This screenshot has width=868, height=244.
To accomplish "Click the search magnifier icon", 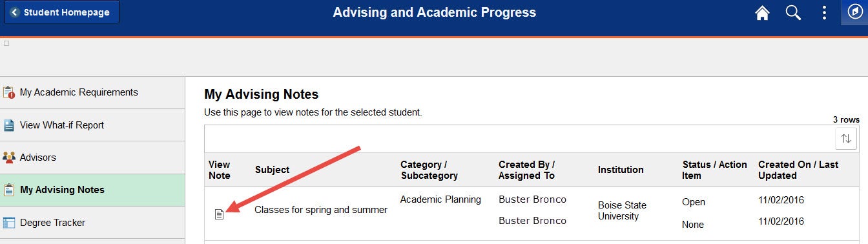I will point(793,13).
